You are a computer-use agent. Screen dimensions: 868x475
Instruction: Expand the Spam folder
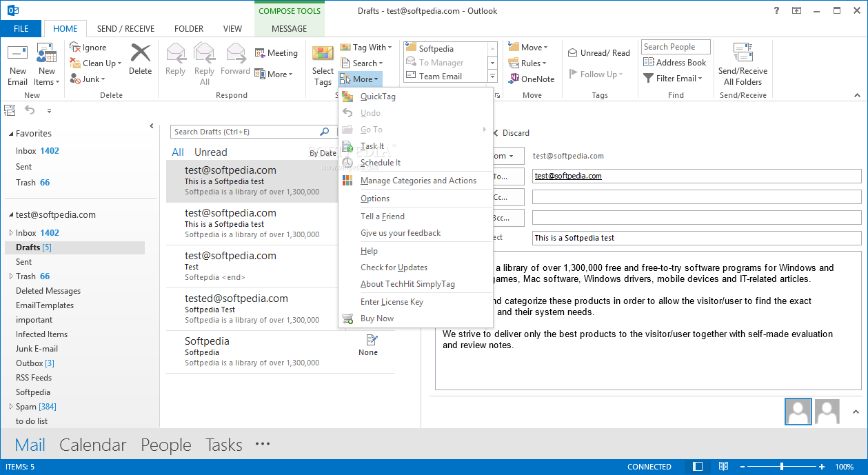click(x=10, y=407)
